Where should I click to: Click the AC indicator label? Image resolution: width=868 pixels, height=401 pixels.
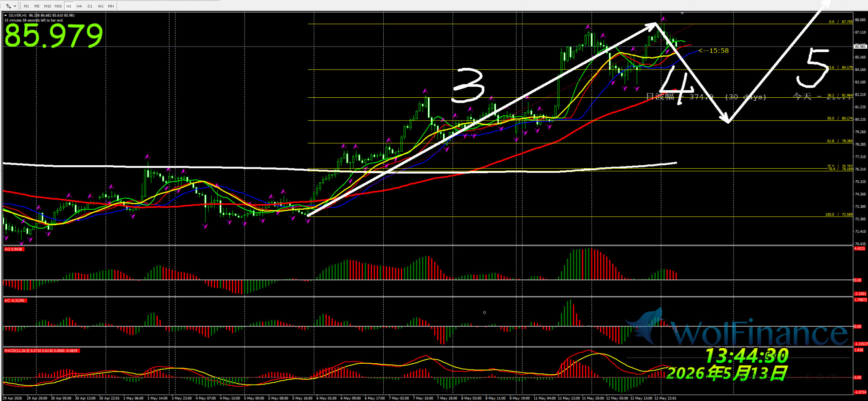click(x=15, y=300)
